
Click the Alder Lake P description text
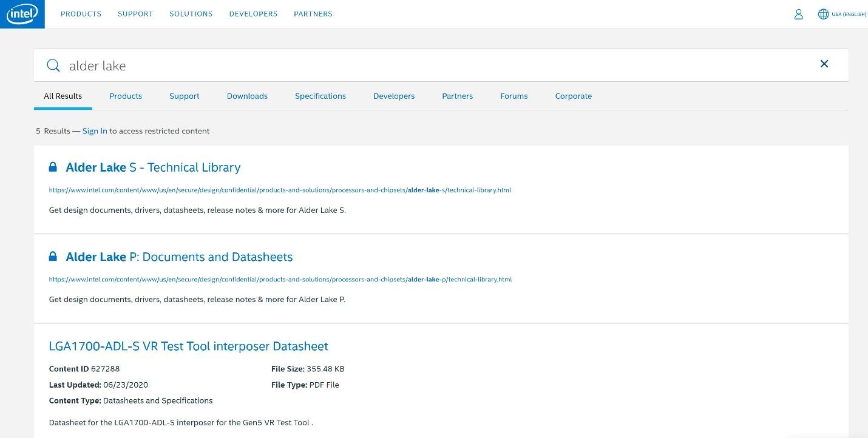coord(197,300)
